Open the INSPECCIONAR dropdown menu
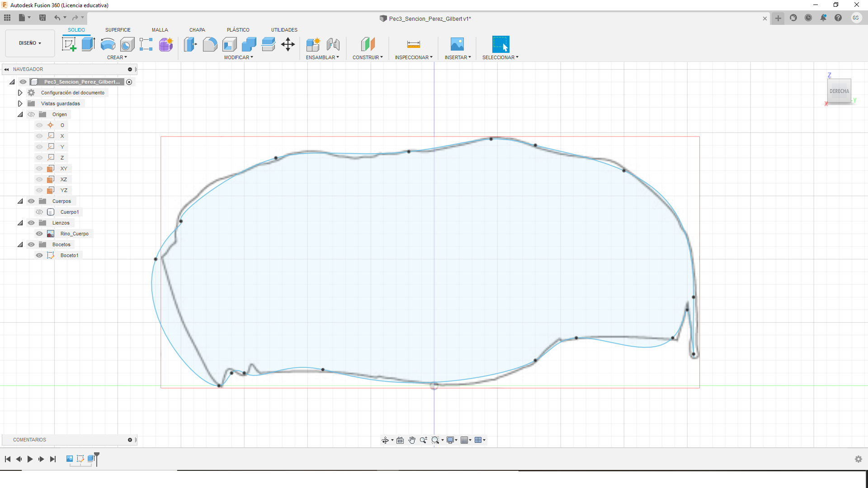 (x=414, y=57)
